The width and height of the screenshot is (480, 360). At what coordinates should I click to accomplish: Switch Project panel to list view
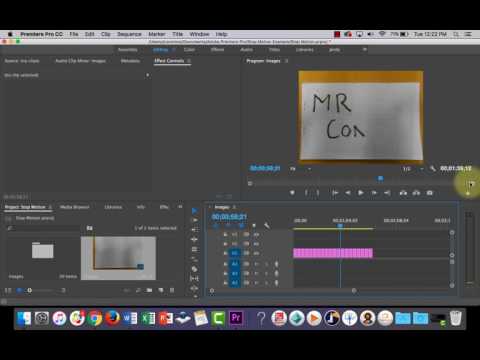click(8, 290)
